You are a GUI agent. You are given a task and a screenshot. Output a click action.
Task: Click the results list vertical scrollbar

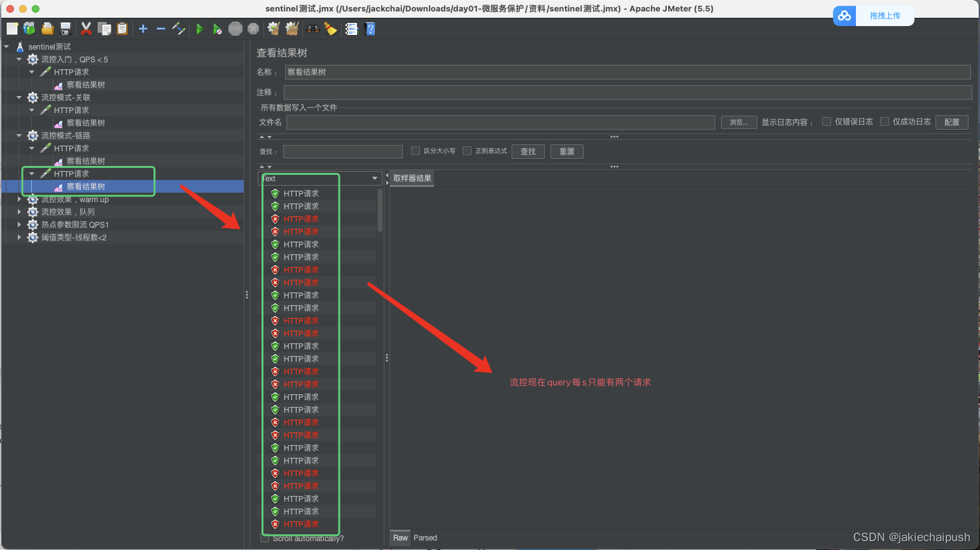coord(380,210)
